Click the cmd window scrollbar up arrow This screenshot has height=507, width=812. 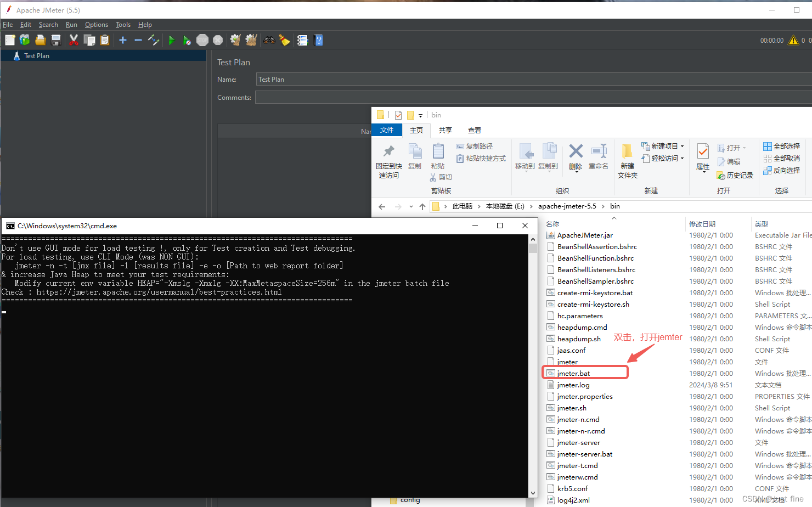click(x=533, y=239)
